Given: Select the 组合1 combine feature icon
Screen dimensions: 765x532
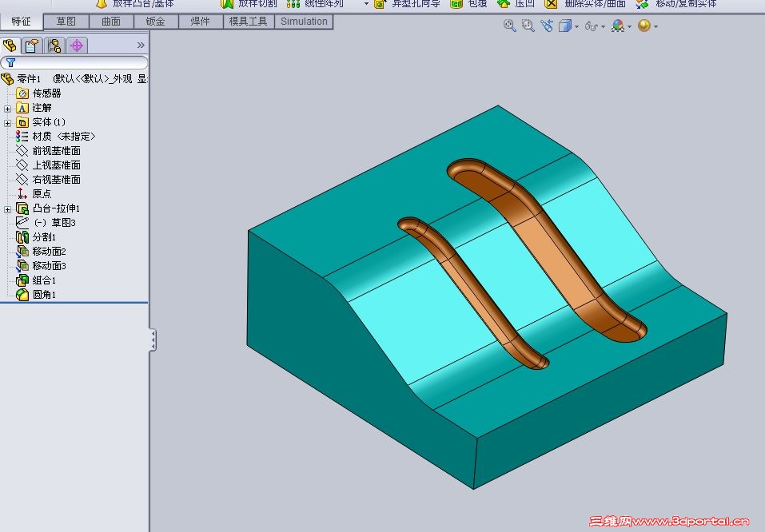Looking at the screenshot, I should [x=22, y=280].
